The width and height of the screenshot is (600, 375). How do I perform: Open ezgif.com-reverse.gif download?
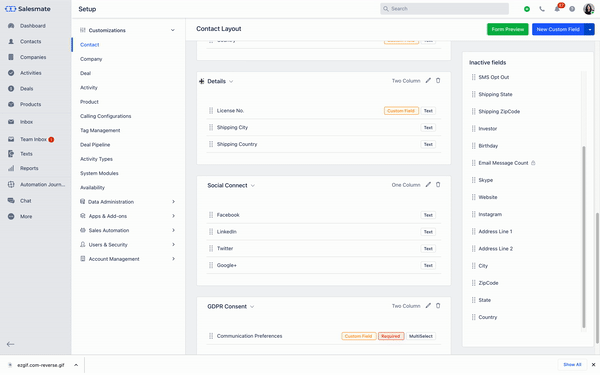(40, 365)
